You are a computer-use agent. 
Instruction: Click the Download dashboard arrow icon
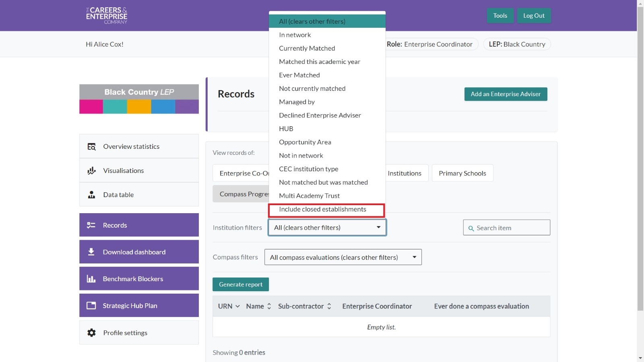pyautogui.click(x=91, y=252)
